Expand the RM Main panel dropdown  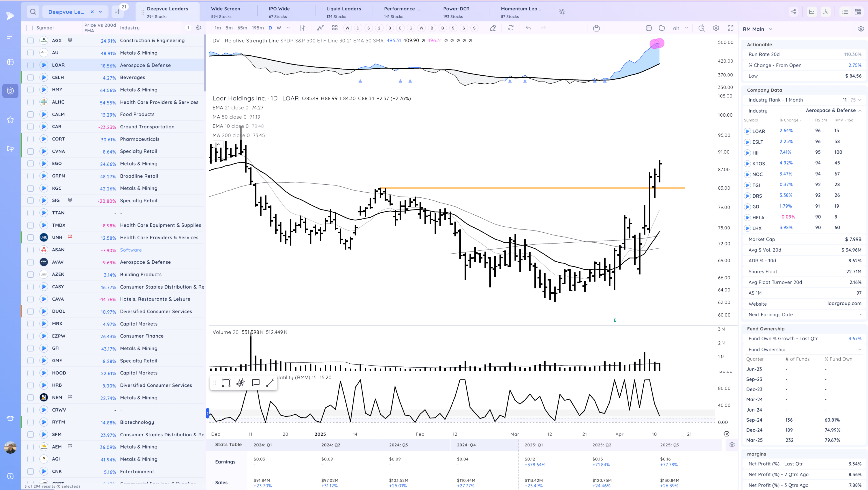click(770, 29)
